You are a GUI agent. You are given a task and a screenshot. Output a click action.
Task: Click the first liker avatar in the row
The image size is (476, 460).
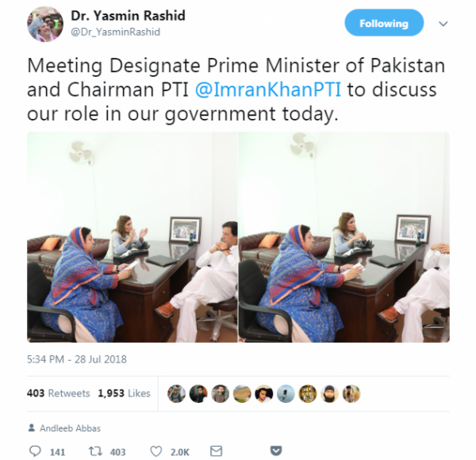click(x=176, y=393)
